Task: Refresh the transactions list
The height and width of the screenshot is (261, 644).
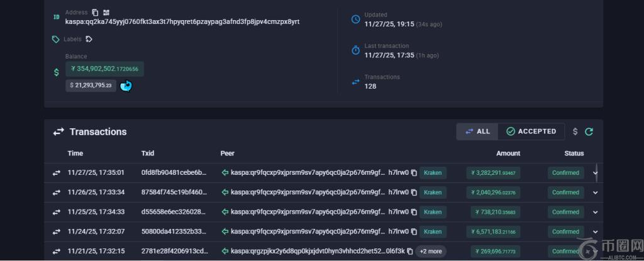Action: [589, 131]
